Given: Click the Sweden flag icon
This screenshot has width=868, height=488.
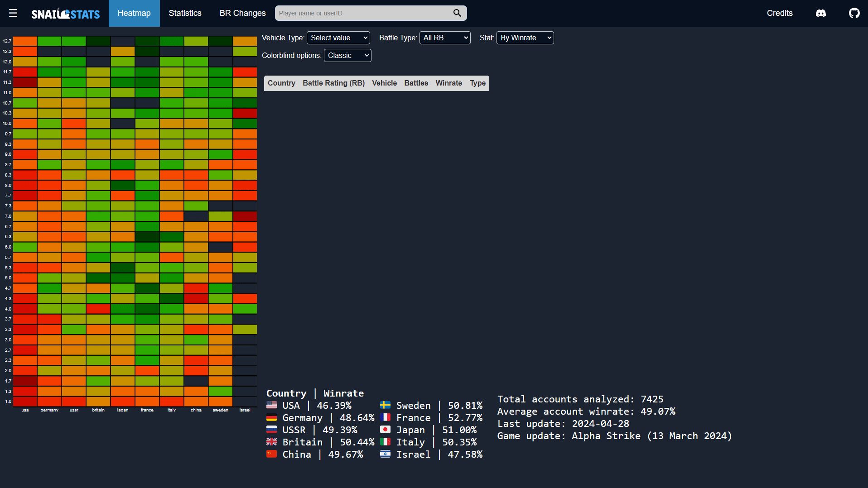Looking at the screenshot, I should 385,405.
